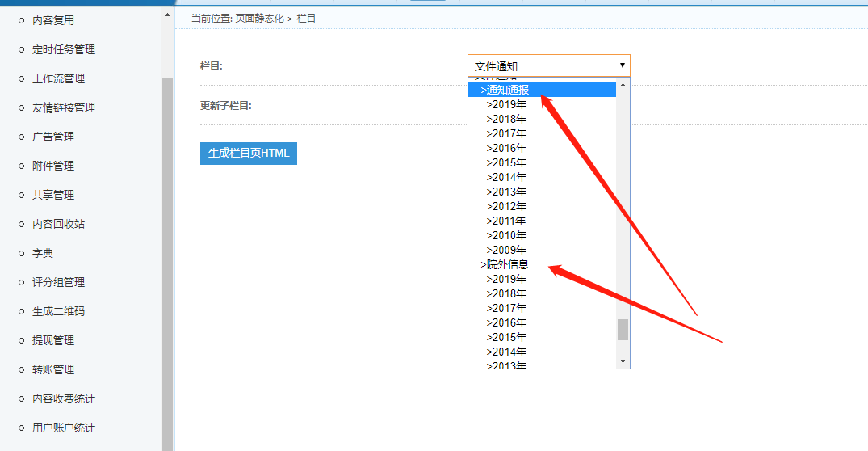Screen dimensions: 868x451
Task: Select >2015年 under 通知通报
Action: point(542,162)
